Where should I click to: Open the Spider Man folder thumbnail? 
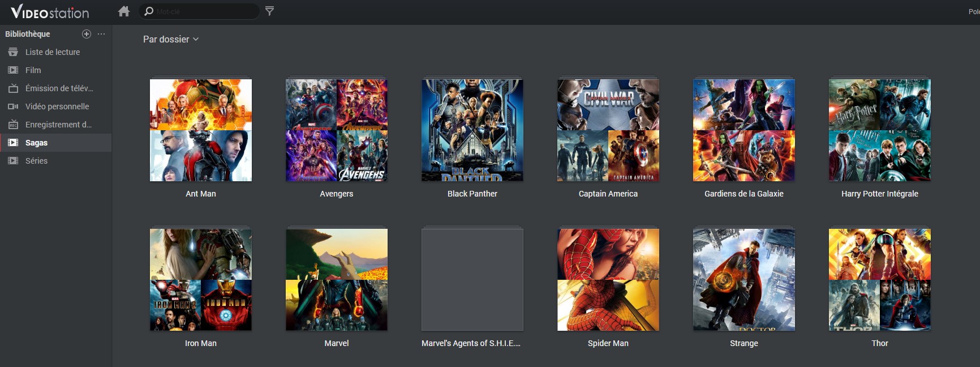[608, 280]
